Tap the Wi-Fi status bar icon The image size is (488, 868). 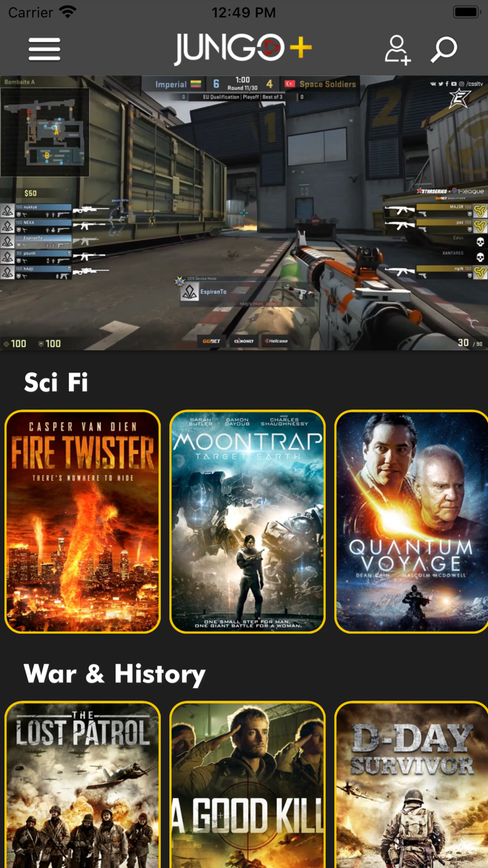point(68,12)
